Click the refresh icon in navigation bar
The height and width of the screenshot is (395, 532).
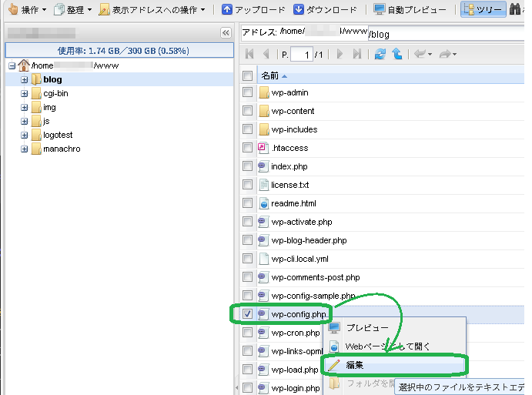(380, 54)
